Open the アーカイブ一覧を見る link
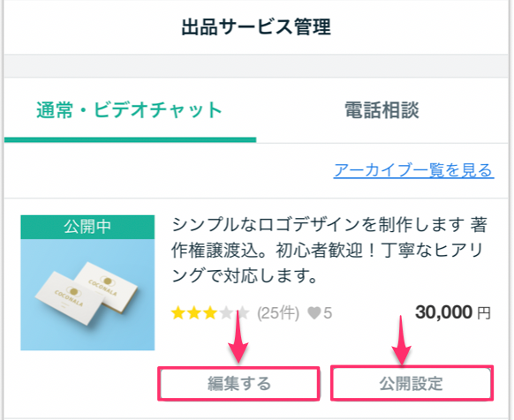 pos(413,170)
